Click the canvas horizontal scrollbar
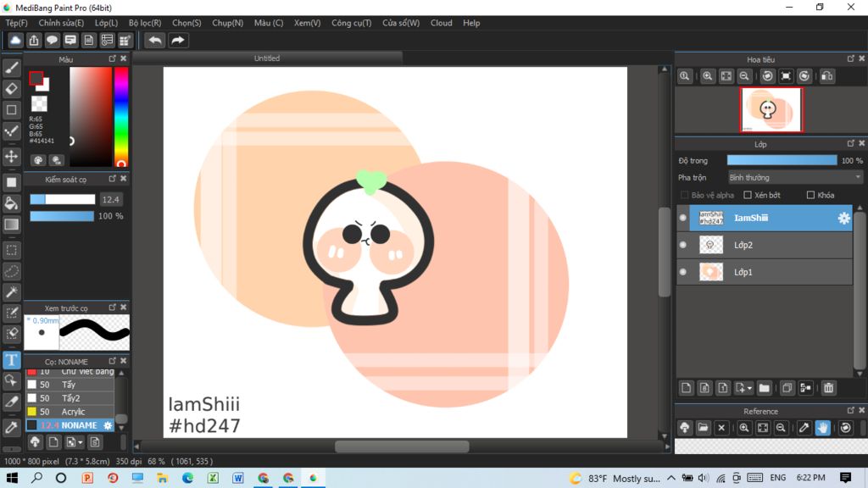This screenshot has height=488, width=868. [x=402, y=446]
